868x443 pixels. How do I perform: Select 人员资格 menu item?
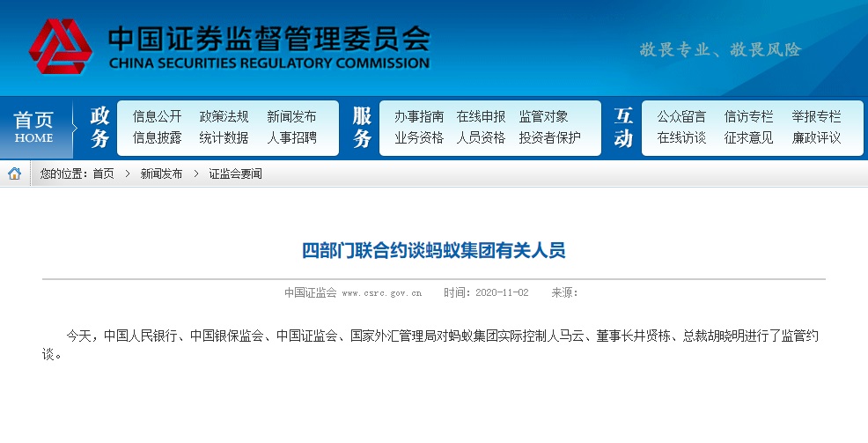pyautogui.click(x=481, y=137)
